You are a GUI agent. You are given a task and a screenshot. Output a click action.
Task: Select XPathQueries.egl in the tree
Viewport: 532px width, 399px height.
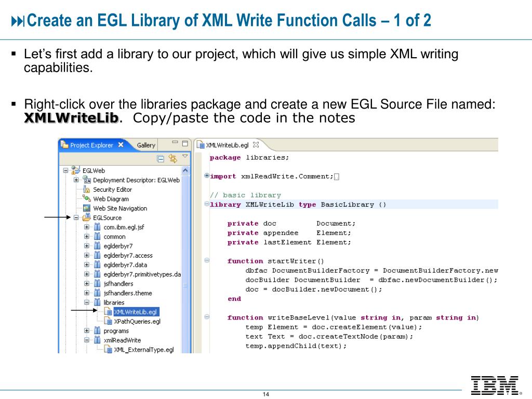tap(137, 322)
